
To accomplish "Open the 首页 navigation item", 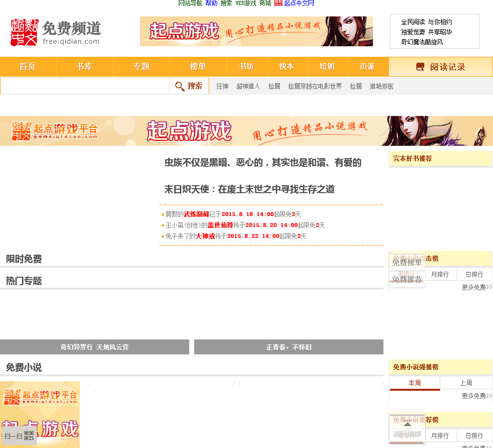I will tap(28, 67).
